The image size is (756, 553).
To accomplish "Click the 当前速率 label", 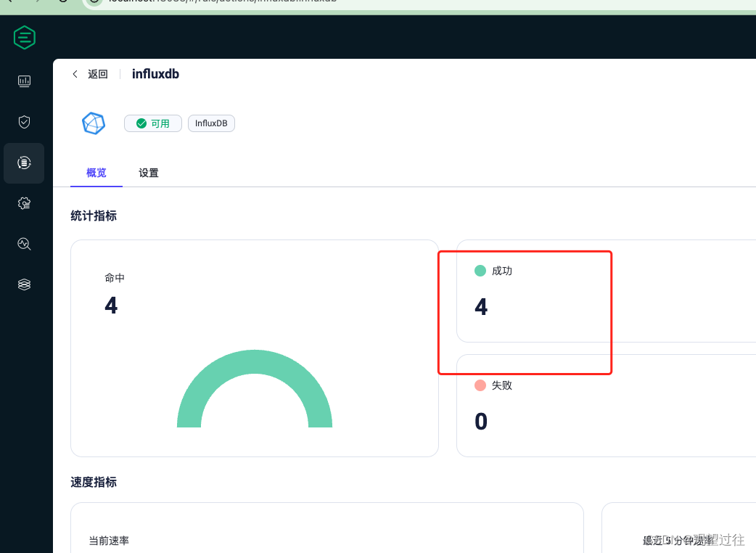I will pyautogui.click(x=109, y=541).
